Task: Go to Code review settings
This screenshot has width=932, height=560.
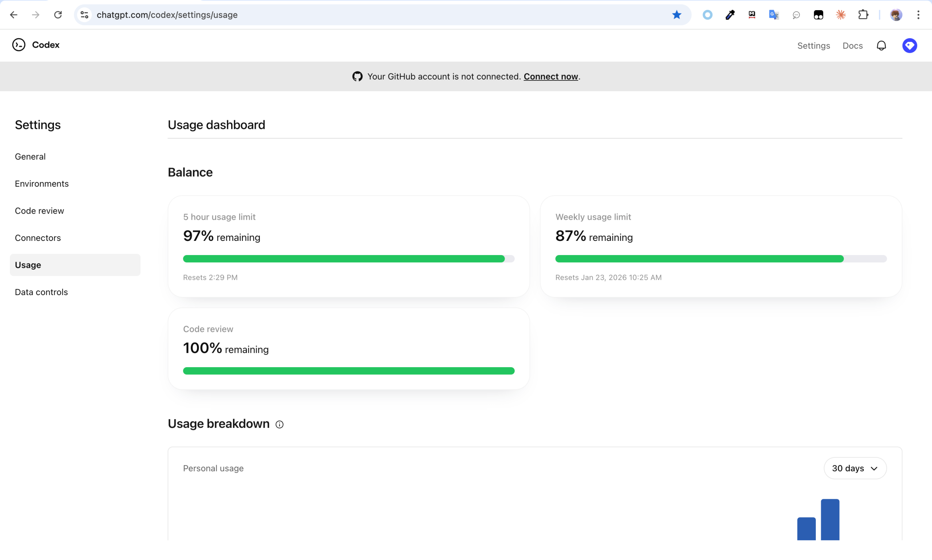Action: pyautogui.click(x=39, y=211)
